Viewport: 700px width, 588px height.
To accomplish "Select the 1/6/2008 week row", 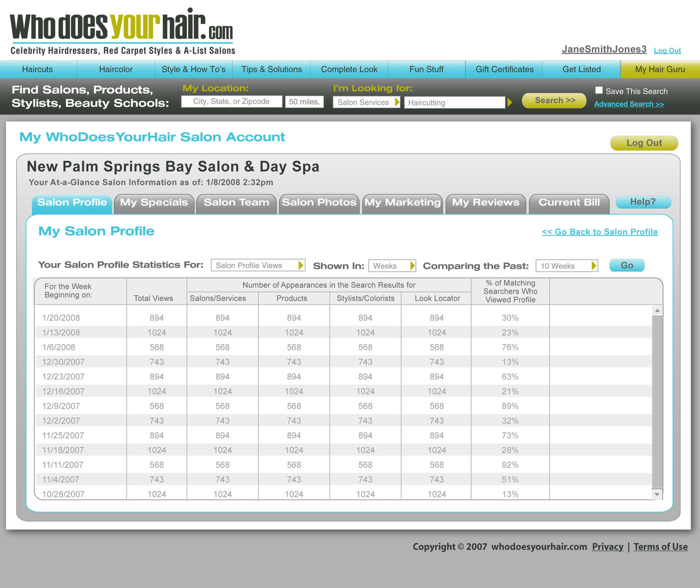I will [x=343, y=347].
